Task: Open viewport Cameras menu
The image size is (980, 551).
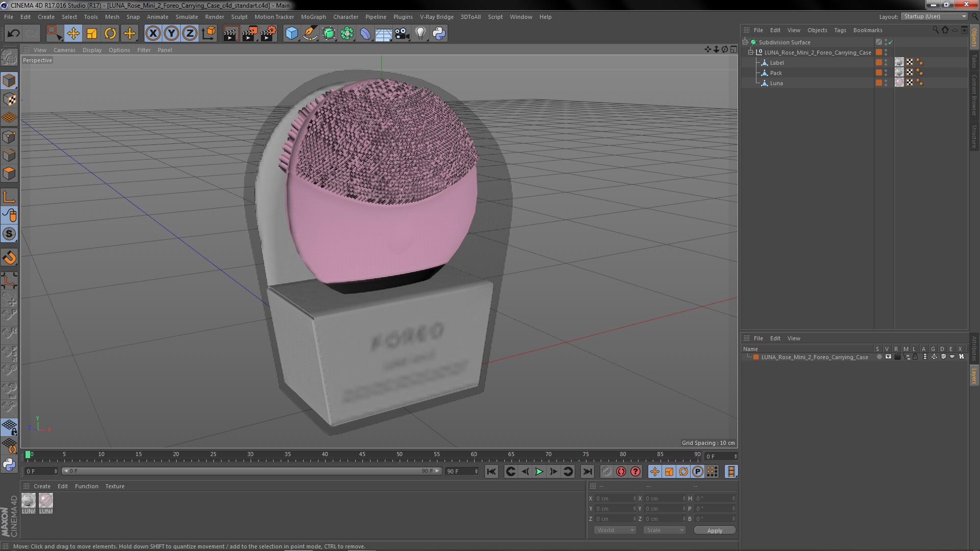Action: click(64, 50)
